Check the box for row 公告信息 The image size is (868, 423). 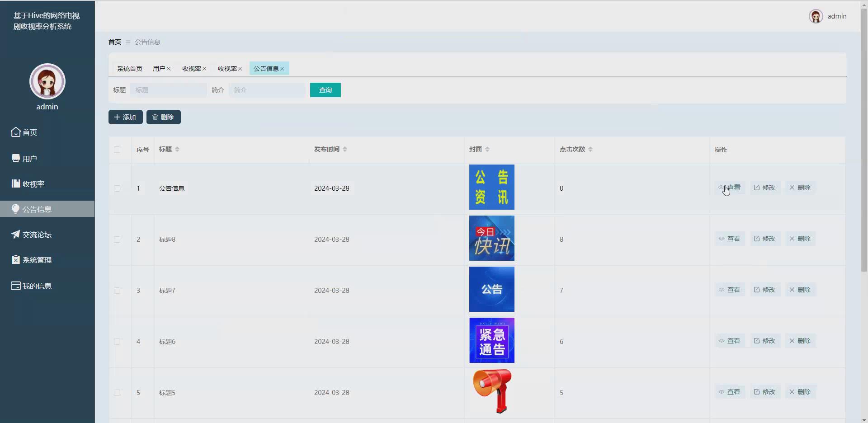point(117,188)
